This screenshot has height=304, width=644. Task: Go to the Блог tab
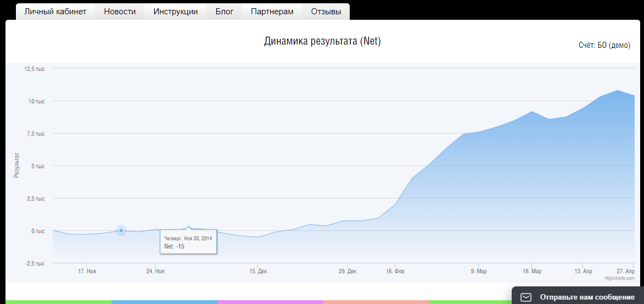pyautogui.click(x=224, y=12)
